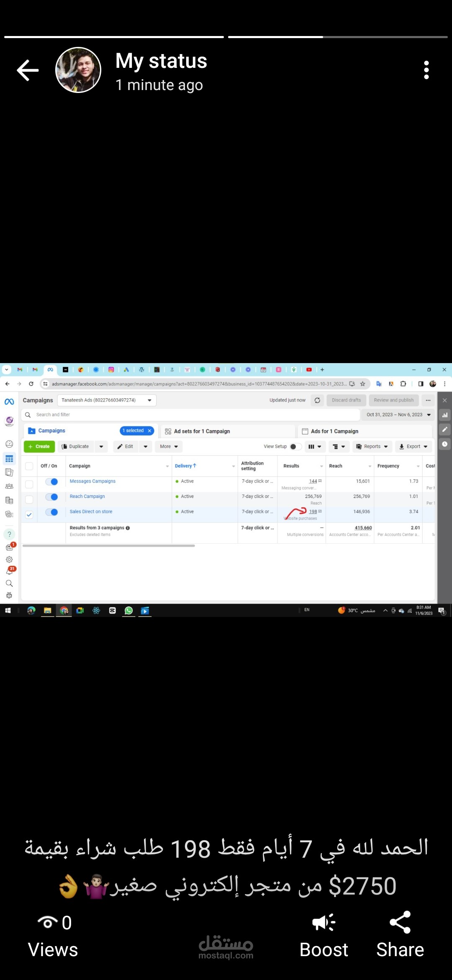Open Billing coins icon in sidebar
Viewport: 452px width, 980px height.
[x=9, y=500]
